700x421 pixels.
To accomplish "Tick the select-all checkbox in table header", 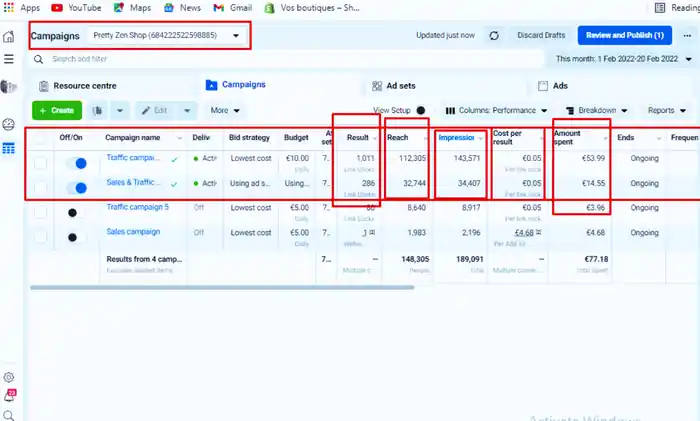I will point(40,138).
